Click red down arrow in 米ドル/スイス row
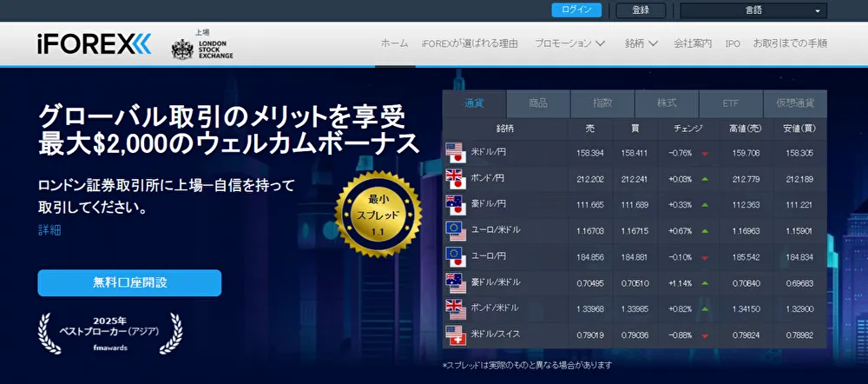 (x=705, y=336)
